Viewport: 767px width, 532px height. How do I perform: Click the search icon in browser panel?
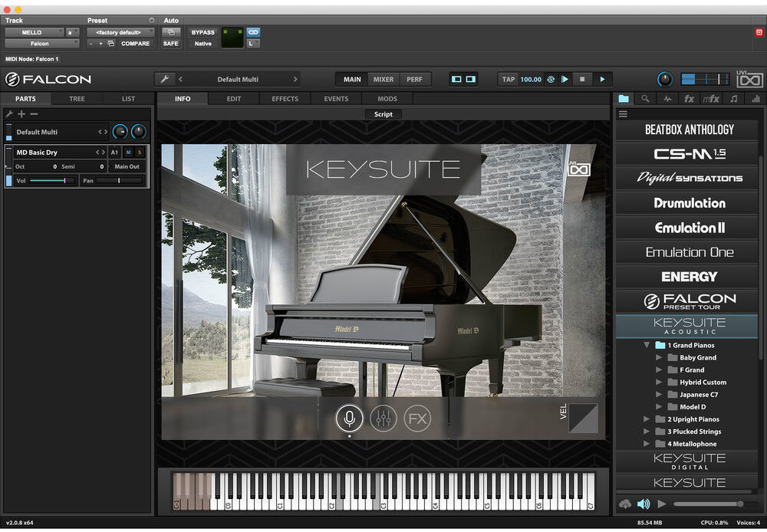(645, 99)
